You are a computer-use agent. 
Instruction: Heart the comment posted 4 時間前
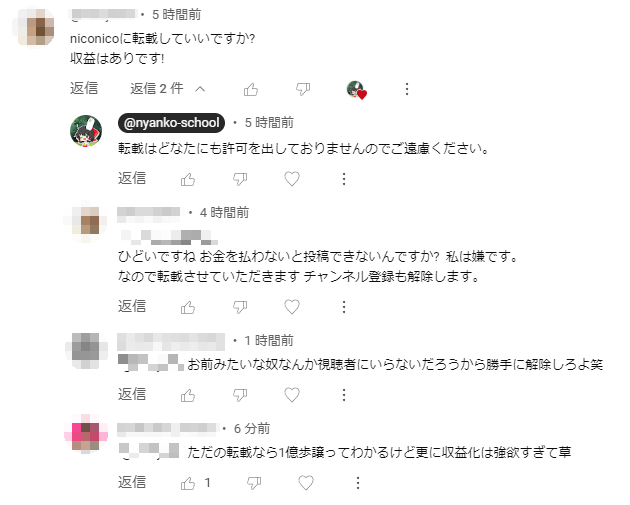coord(292,307)
